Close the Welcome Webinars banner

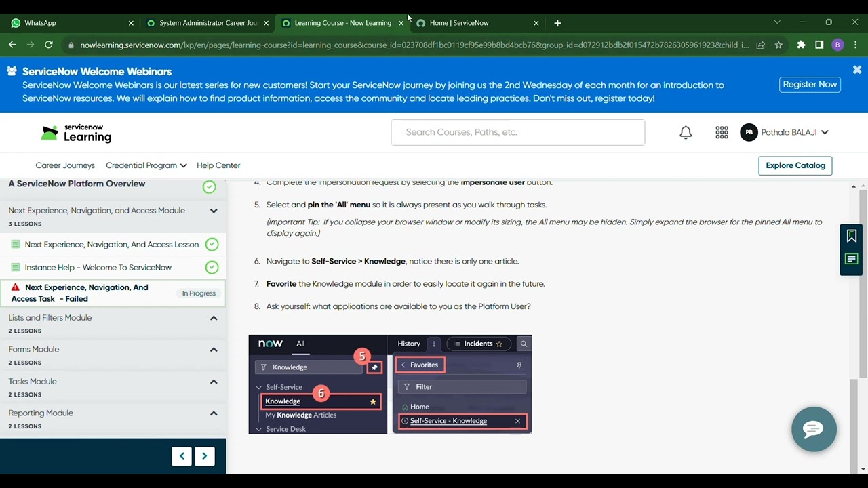857,70
